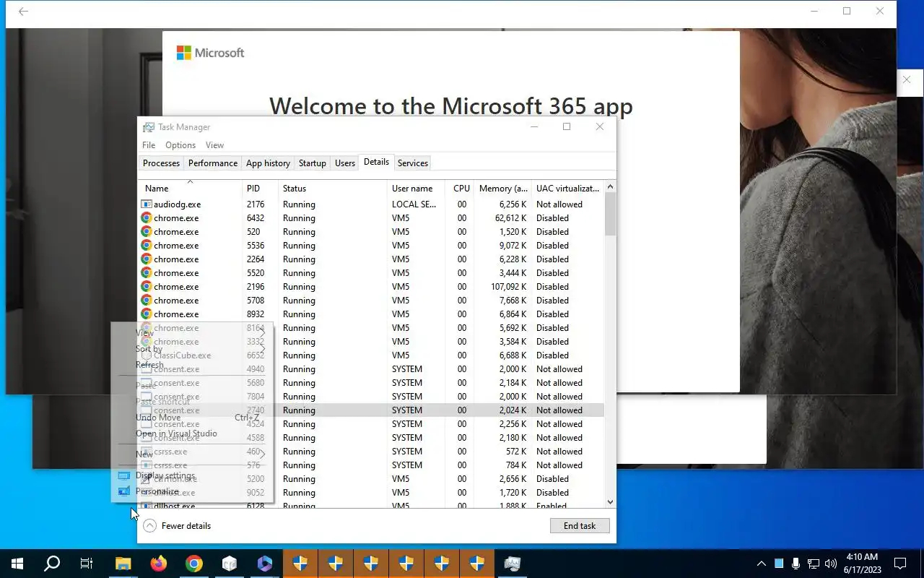Switch to the Processes tab

click(x=161, y=163)
